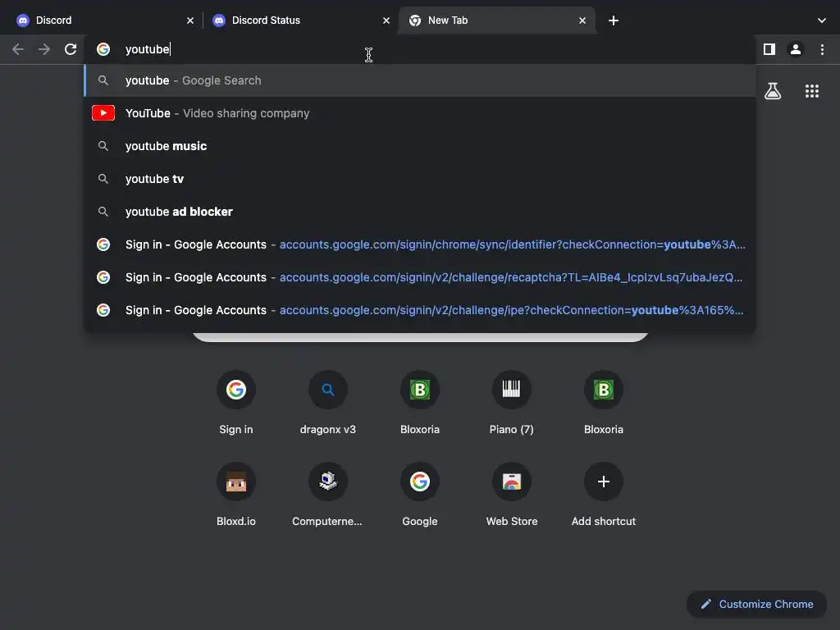
Task: Open the Web Store shortcut
Action: (x=512, y=495)
